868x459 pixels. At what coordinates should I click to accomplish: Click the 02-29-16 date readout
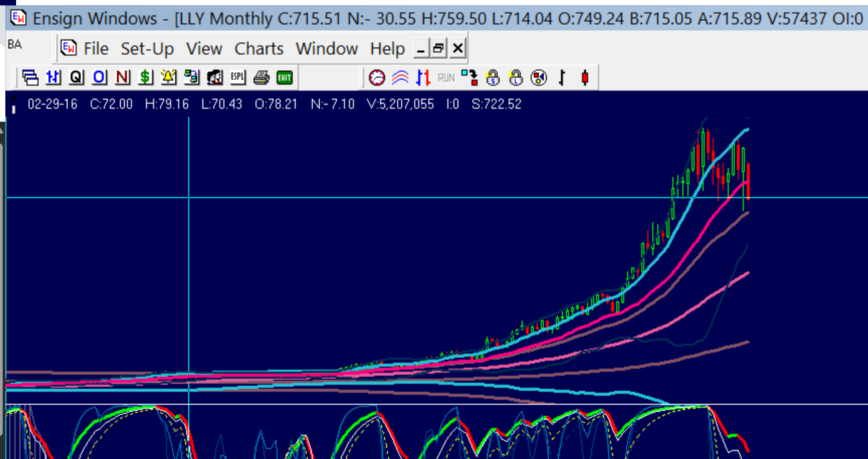[x=52, y=104]
